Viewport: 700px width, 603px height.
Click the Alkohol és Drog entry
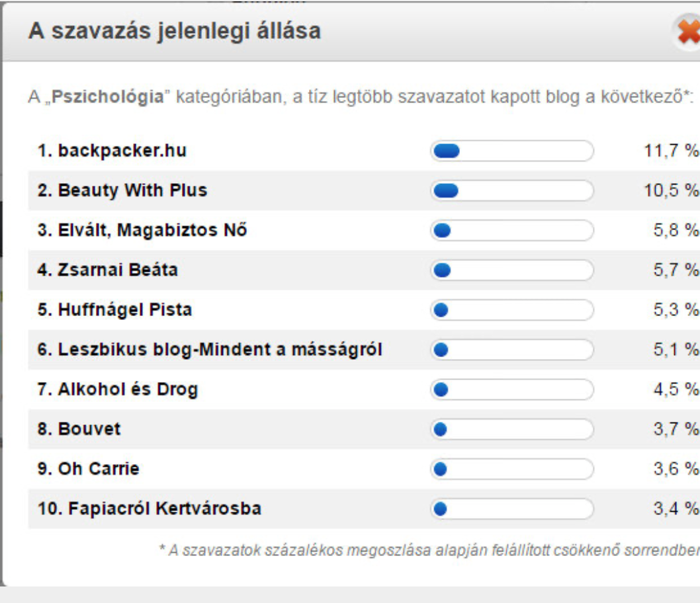click(118, 389)
